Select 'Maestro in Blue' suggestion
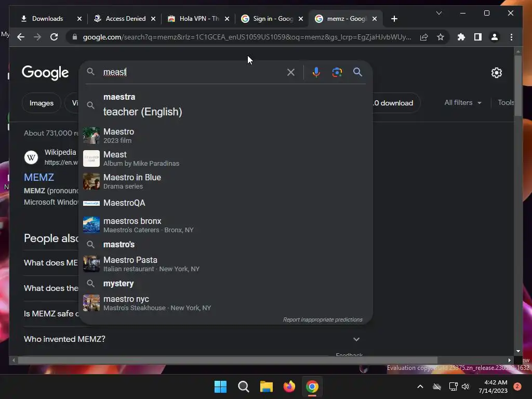This screenshot has height=399, width=532. click(225, 181)
